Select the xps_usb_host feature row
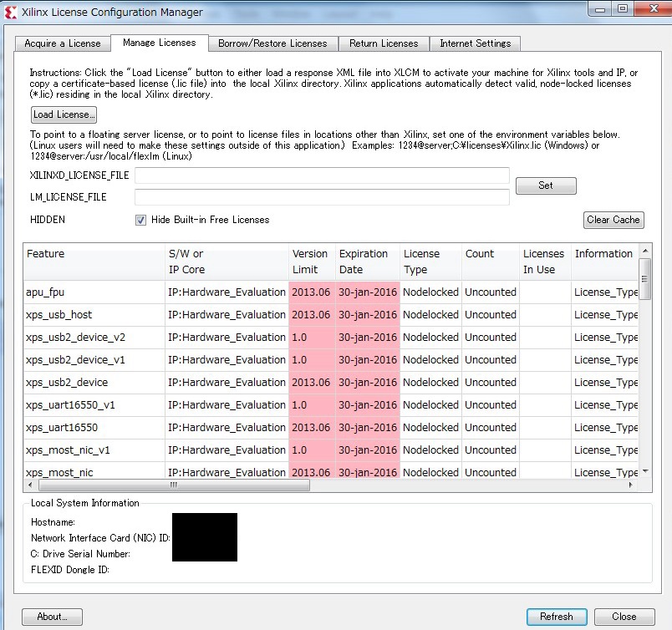672x630 pixels. 331,315
